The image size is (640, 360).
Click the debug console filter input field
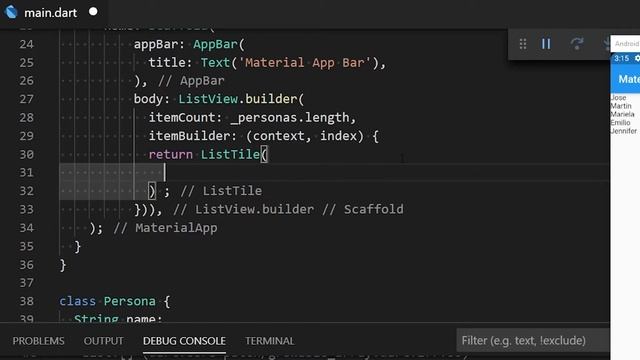[533, 340]
